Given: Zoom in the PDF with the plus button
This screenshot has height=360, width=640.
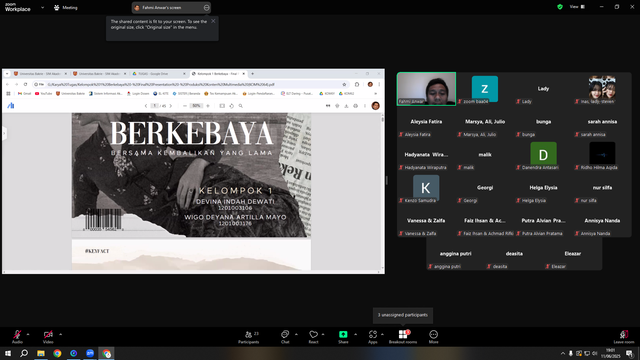Looking at the screenshot, I should (x=208, y=106).
